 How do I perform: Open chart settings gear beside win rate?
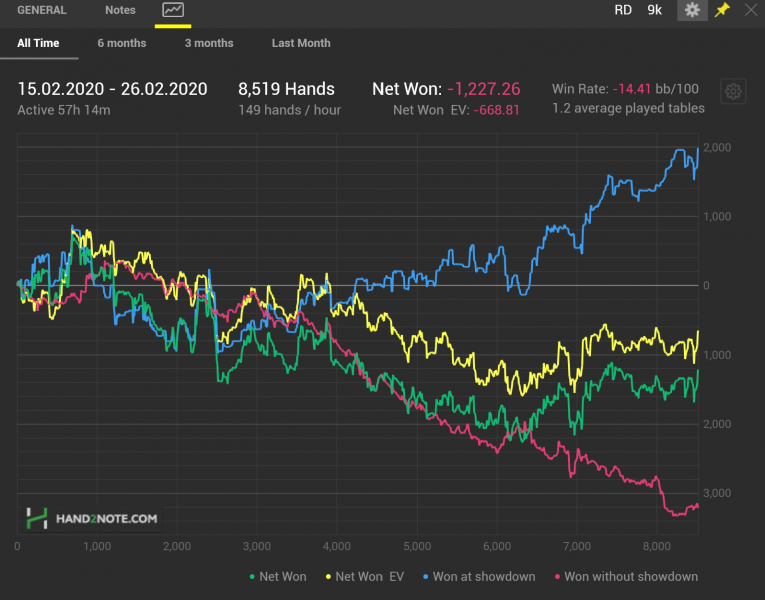[733, 91]
